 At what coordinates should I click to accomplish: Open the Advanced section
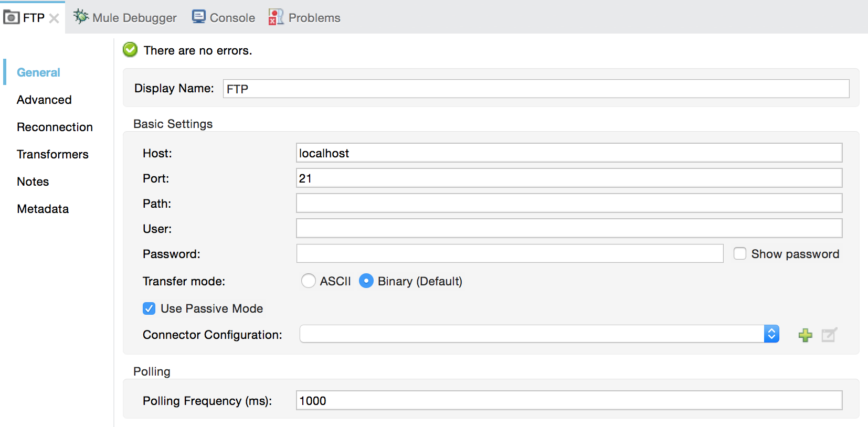click(44, 100)
